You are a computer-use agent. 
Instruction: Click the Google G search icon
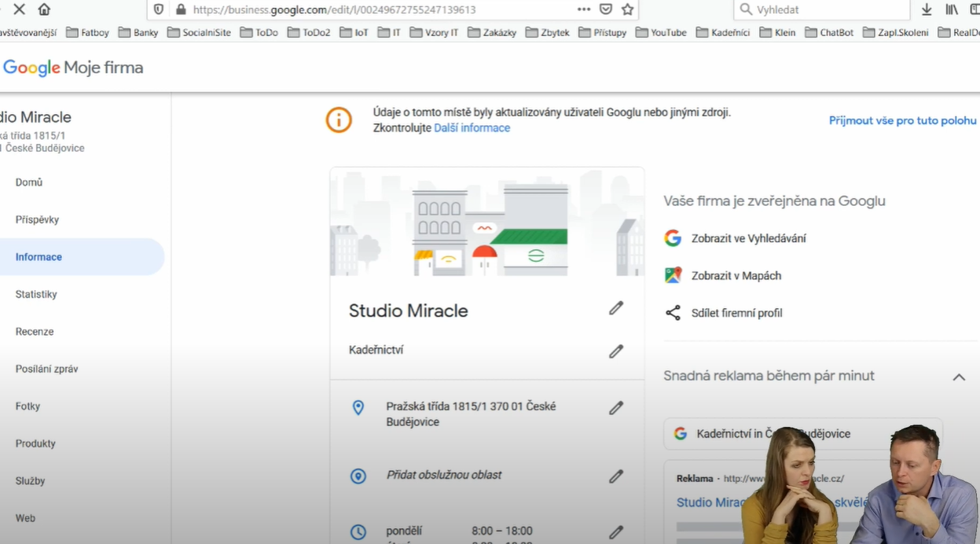pyautogui.click(x=673, y=238)
